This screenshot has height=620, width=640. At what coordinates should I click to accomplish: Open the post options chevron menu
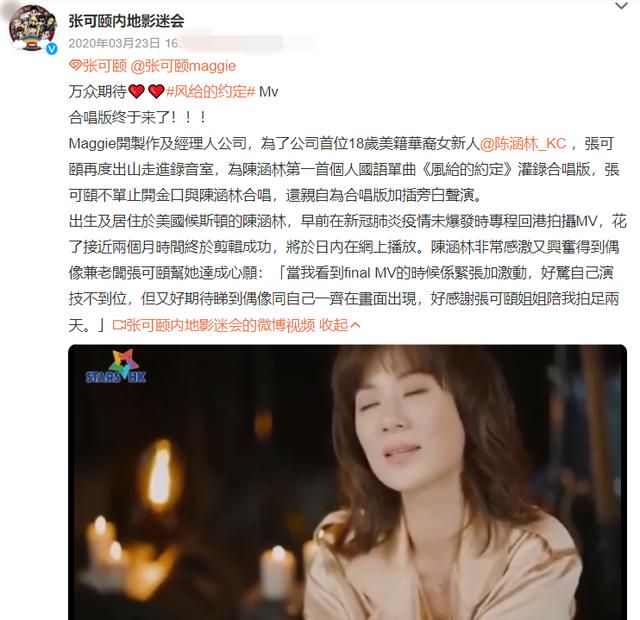pyautogui.click(x=621, y=6)
